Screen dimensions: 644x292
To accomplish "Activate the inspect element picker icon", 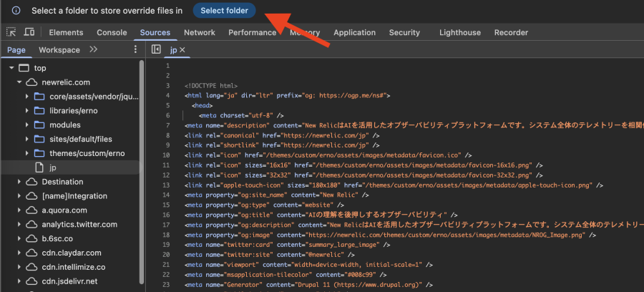I will [x=11, y=32].
